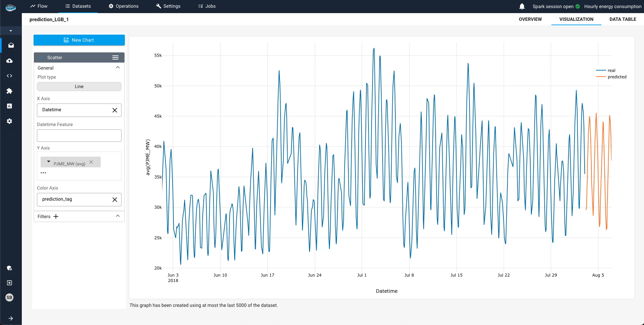This screenshot has width=644, height=325.
Task: Hide the 'real' series via the legend
Action: coord(611,70)
